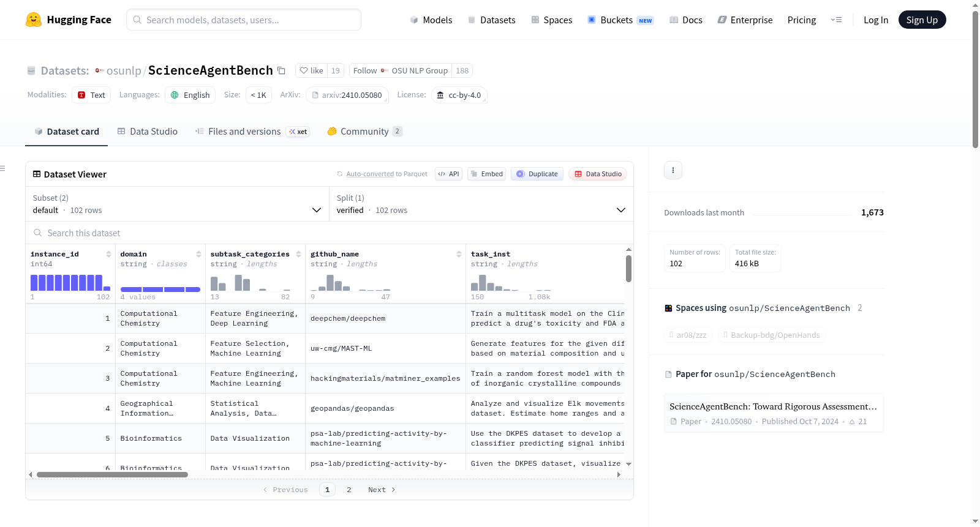Image resolution: width=980 pixels, height=527 pixels.
Task: Open the Community tab
Action: point(364,132)
